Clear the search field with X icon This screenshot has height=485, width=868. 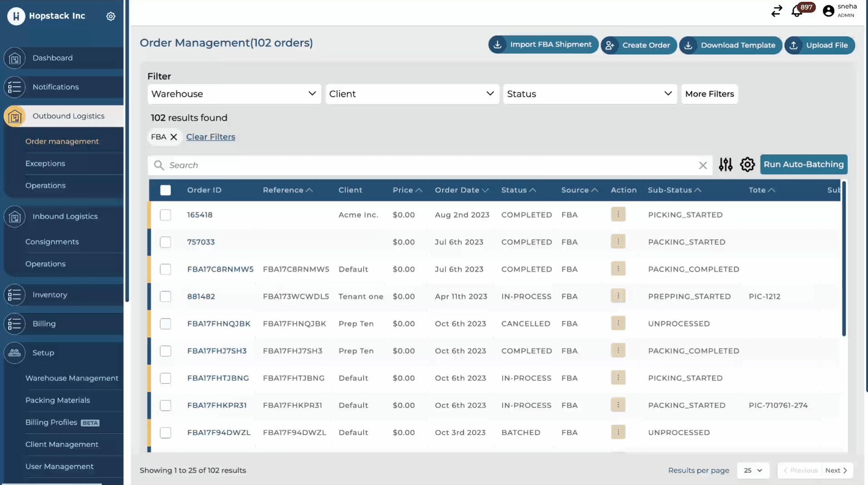coord(703,166)
